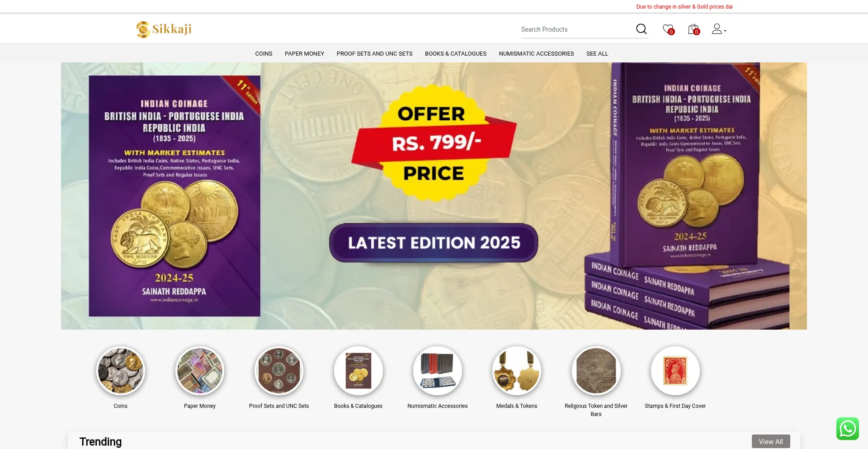Open Medals & Tokens category image
The image size is (868, 449).
pyautogui.click(x=517, y=371)
